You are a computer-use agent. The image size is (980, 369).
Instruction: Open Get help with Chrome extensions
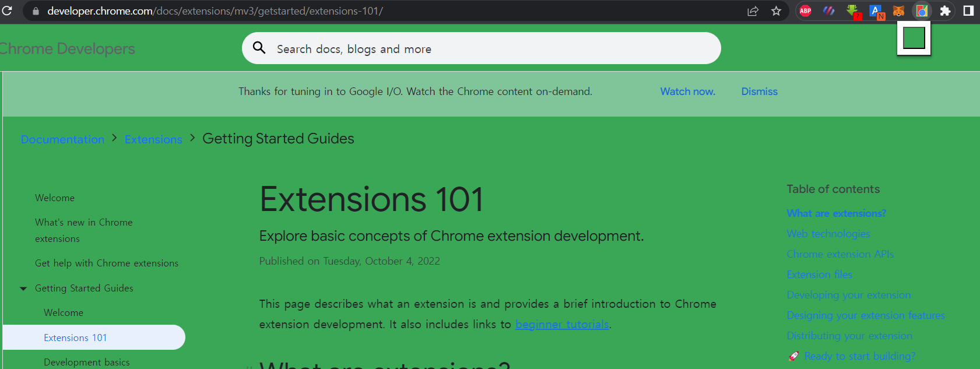[x=107, y=263]
